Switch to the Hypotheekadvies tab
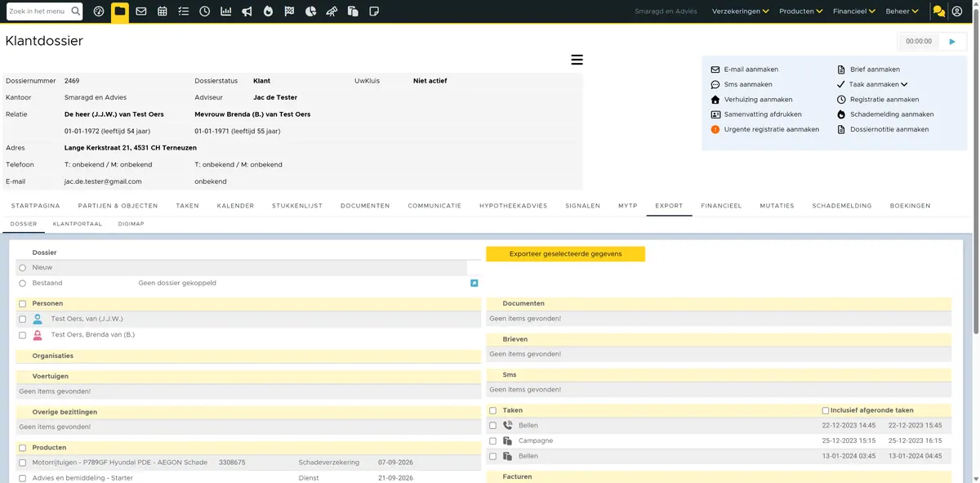The width and height of the screenshot is (980, 483). [x=513, y=206]
